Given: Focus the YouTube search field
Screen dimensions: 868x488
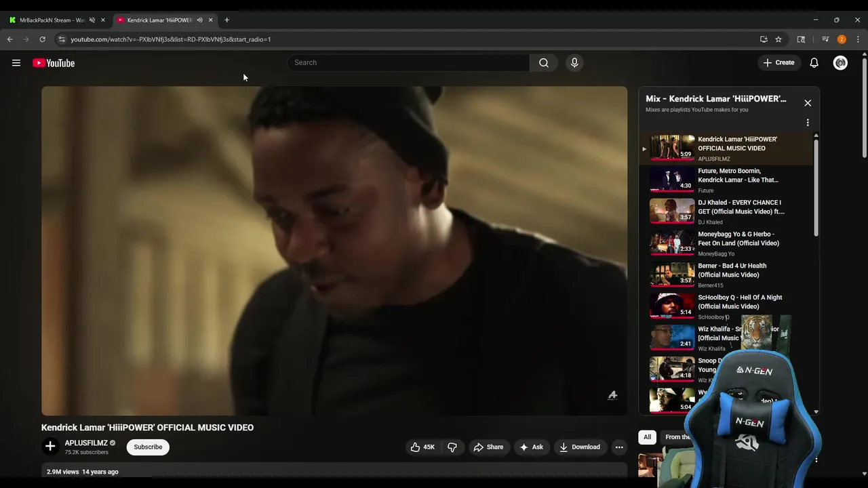Looking at the screenshot, I should click(409, 62).
